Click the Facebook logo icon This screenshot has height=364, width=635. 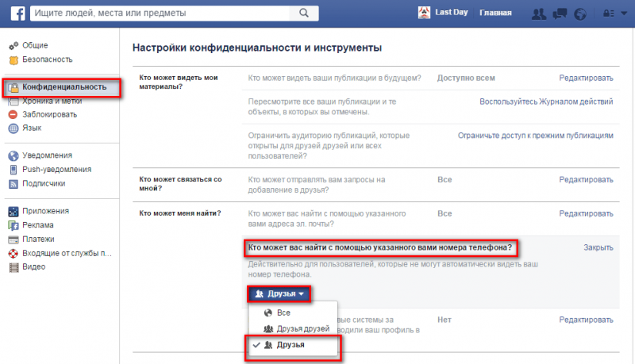[17, 13]
